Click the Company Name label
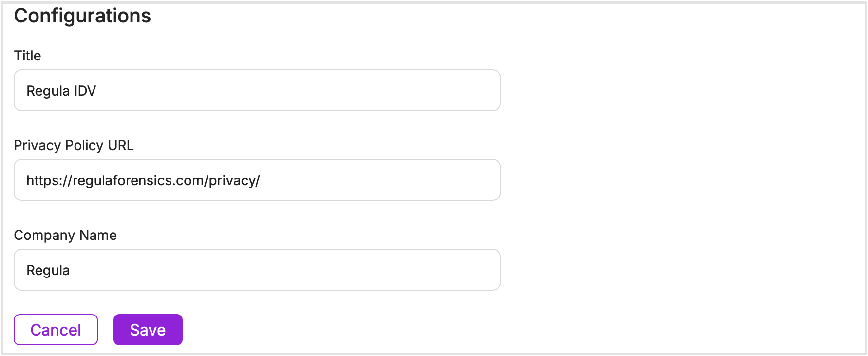Screen dimensions: 868x356 click(65, 235)
